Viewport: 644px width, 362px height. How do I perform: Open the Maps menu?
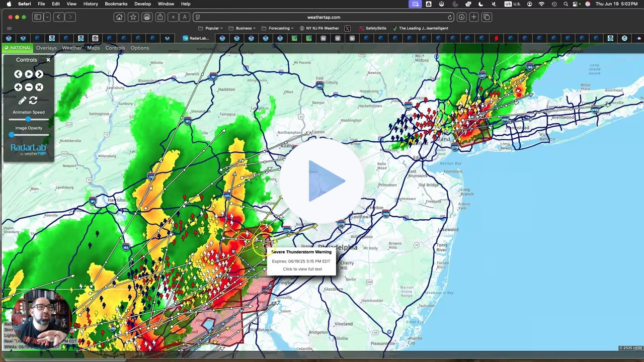pyautogui.click(x=94, y=48)
